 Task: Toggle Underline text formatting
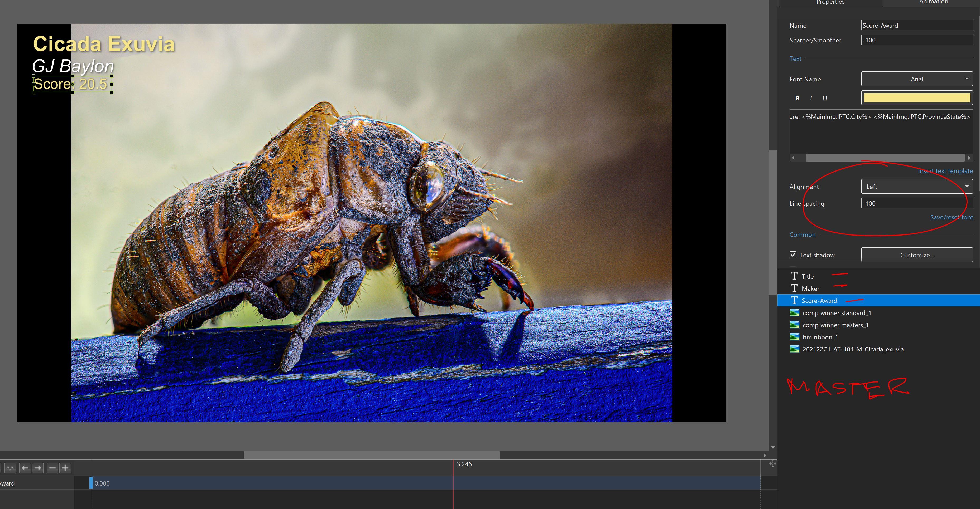[x=824, y=98]
